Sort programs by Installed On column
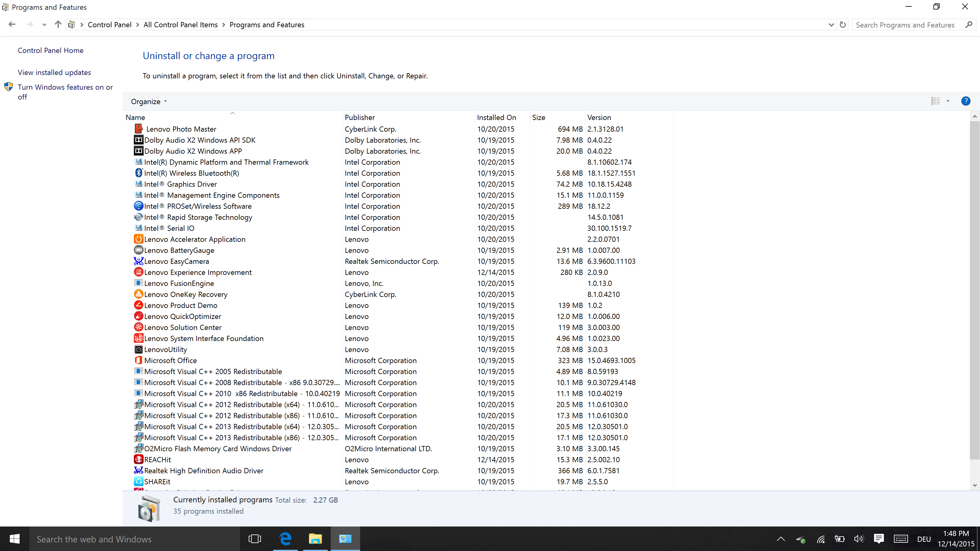Viewport: 980px width, 551px height. pyautogui.click(x=496, y=118)
